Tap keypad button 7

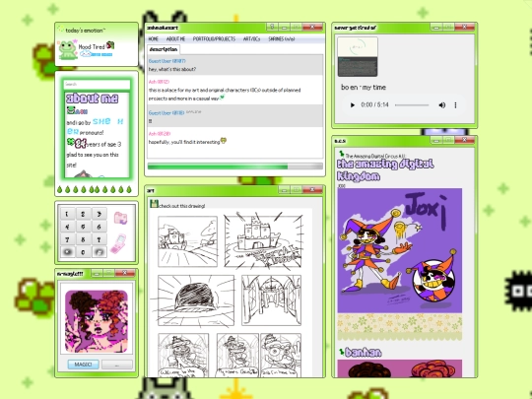click(x=67, y=239)
